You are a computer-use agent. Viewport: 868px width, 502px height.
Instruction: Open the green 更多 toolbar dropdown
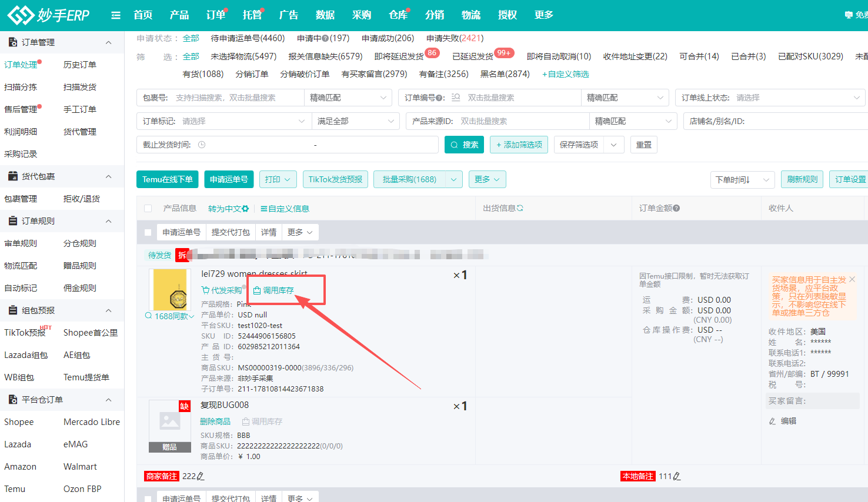487,179
